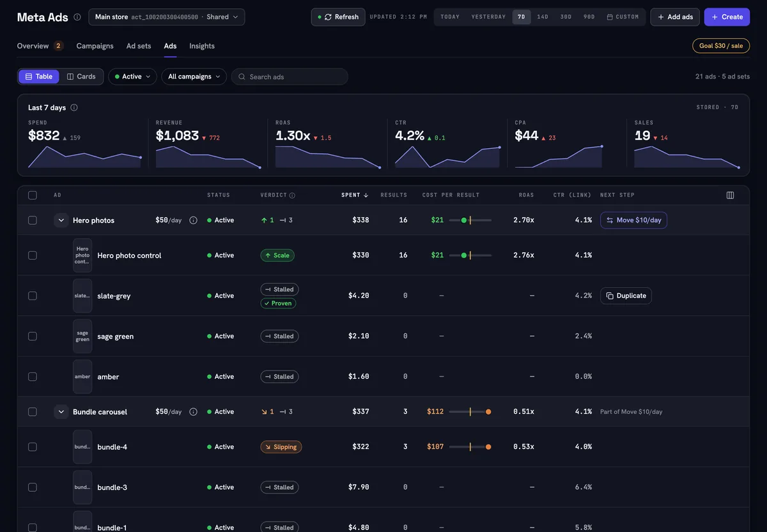Click the Add ads button
Image resolution: width=767 pixels, height=532 pixels.
click(x=675, y=17)
